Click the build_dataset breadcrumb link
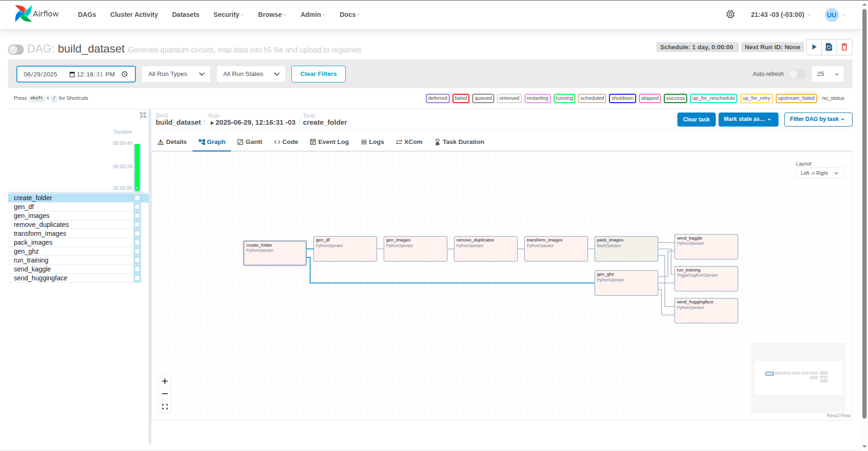The image size is (868, 451). 178,122
